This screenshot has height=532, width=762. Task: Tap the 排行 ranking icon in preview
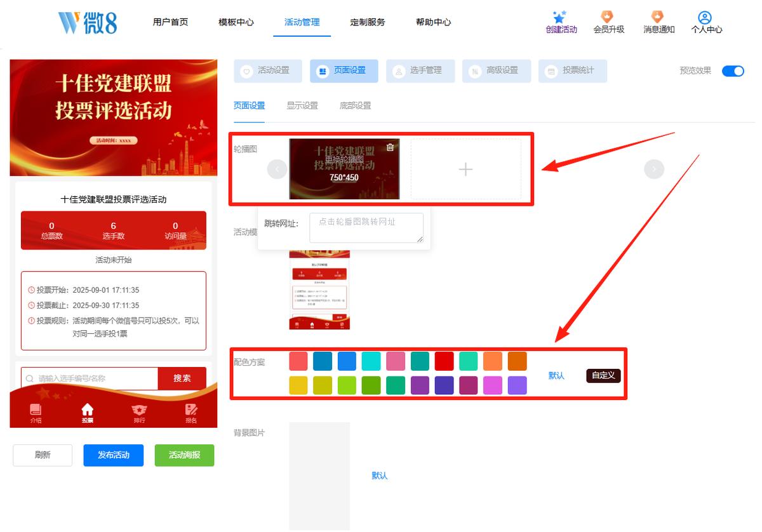pos(139,410)
